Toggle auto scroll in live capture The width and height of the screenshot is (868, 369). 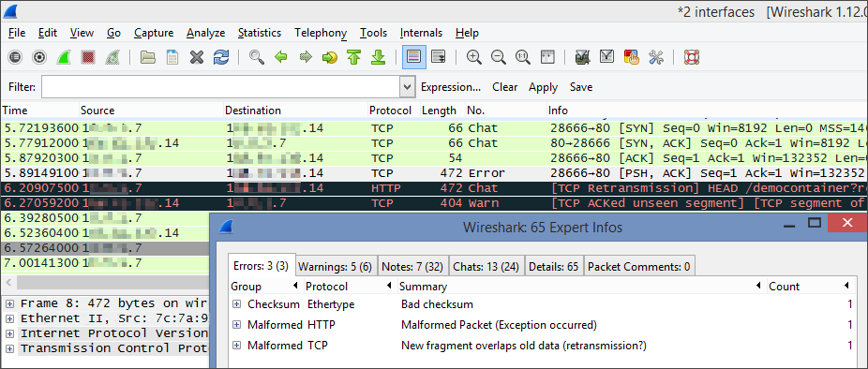[x=439, y=57]
